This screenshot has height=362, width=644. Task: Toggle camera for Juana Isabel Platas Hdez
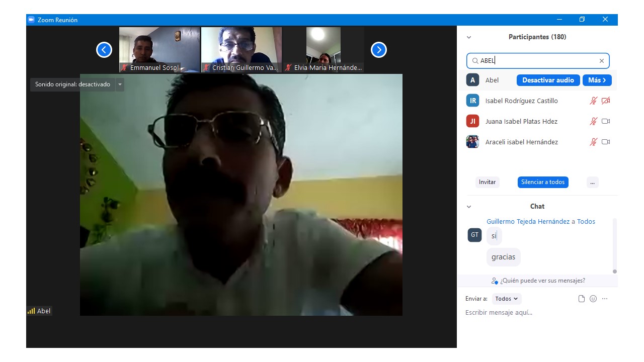coord(606,121)
